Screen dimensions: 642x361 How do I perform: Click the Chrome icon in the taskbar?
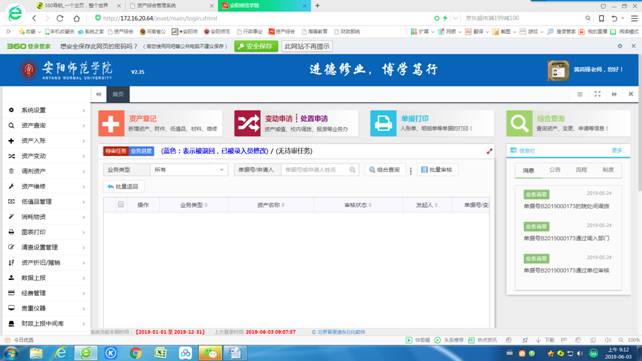[136, 352]
